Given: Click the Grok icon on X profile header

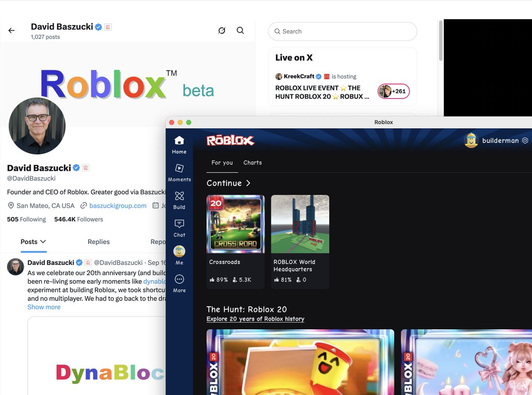Looking at the screenshot, I should click(222, 31).
